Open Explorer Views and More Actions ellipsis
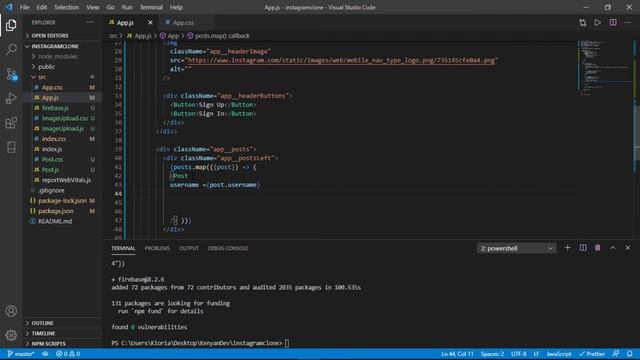 90,22
